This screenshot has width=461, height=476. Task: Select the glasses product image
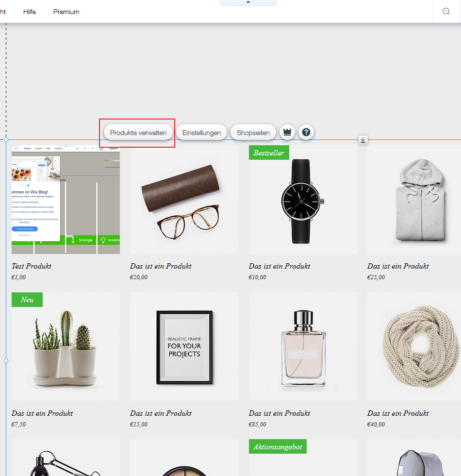coord(184,200)
